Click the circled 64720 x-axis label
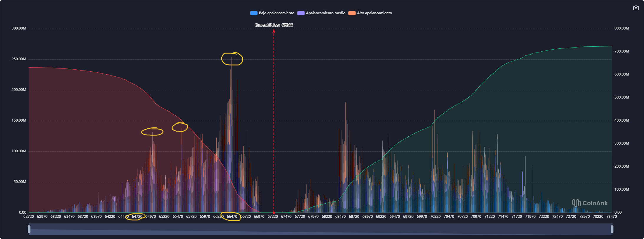Screen dimensions: 644x239 [137, 217]
